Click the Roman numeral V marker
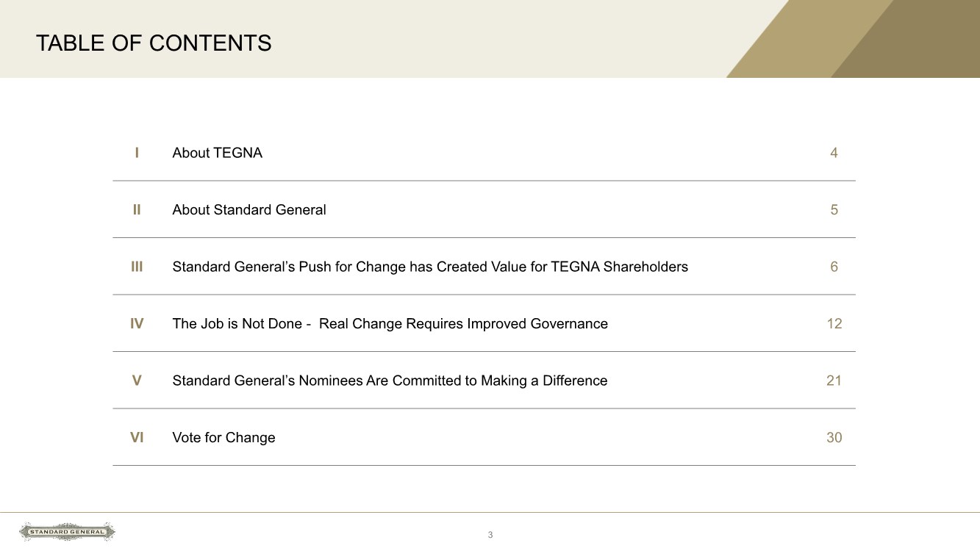Viewport: 980px width, 551px height. pos(137,381)
